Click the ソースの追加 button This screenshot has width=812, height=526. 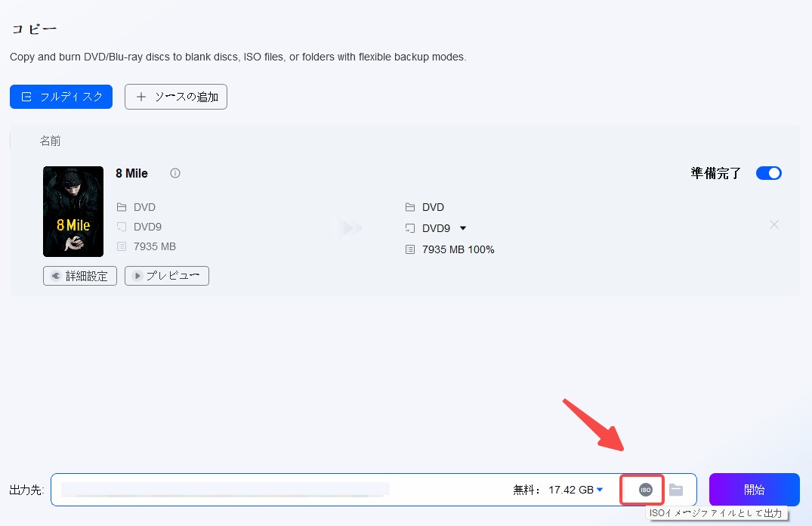tap(176, 97)
